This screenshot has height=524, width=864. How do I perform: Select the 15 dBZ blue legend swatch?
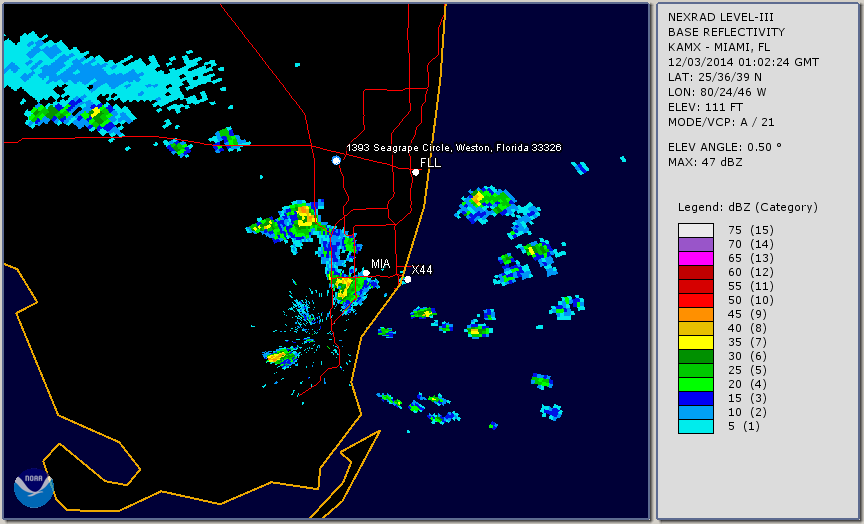[x=696, y=398]
